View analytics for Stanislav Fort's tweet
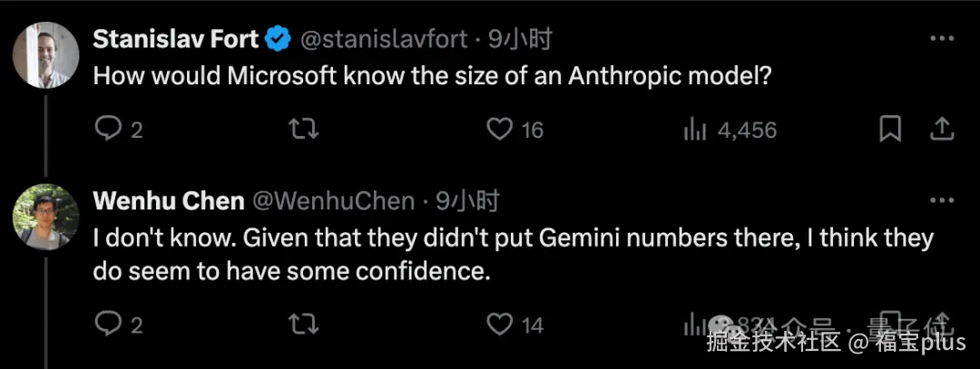The width and height of the screenshot is (980, 369). click(x=695, y=130)
